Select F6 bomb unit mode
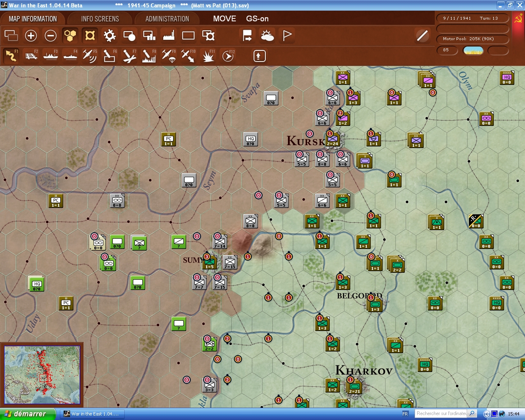525x420 pixels. click(x=110, y=55)
